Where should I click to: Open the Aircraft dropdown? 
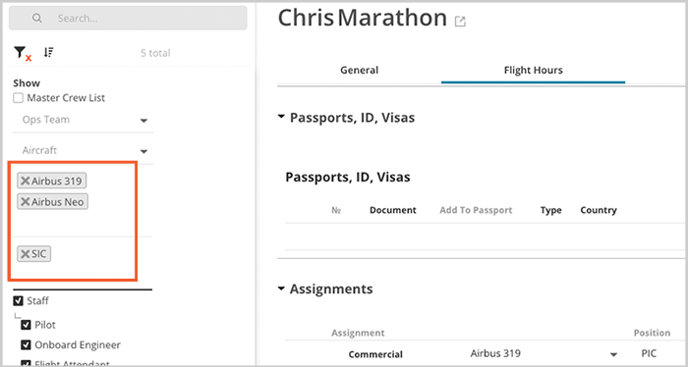[83, 151]
